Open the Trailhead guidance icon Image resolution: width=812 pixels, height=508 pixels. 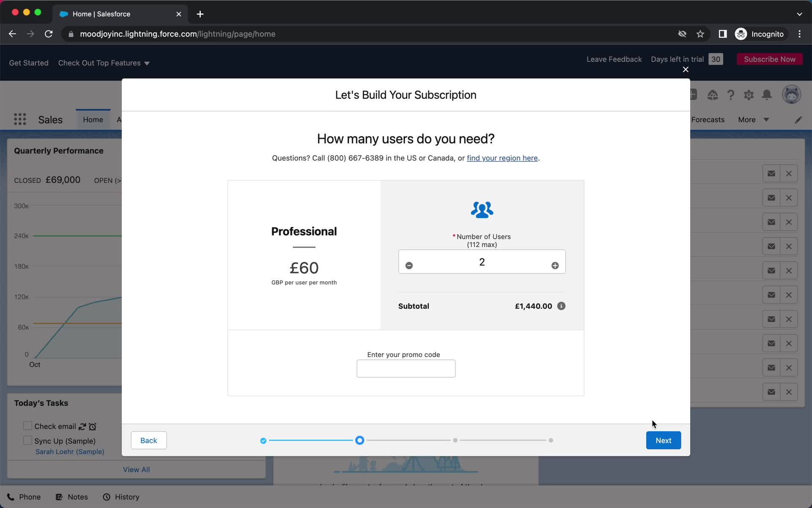(x=713, y=95)
